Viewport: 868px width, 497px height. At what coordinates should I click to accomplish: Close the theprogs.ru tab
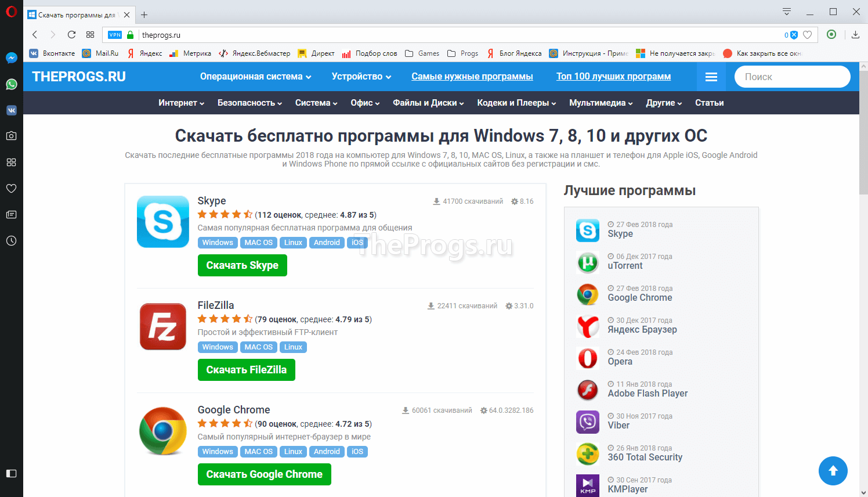[x=126, y=15]
